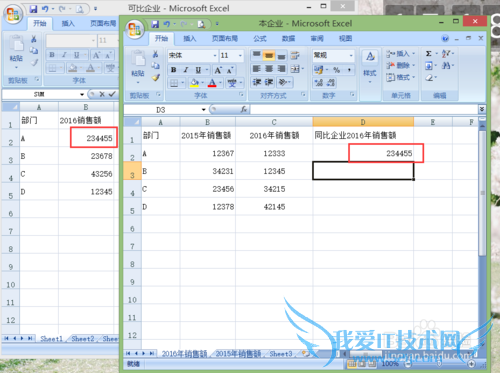Viewport: 500px width, 373px height.
Task: Toggle align text left in 本企业
Action: click(x=256, y=69)
